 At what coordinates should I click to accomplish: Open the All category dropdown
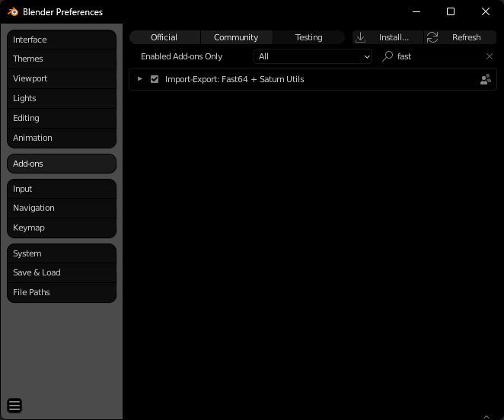pyautogui.click(x=313, y=56)
